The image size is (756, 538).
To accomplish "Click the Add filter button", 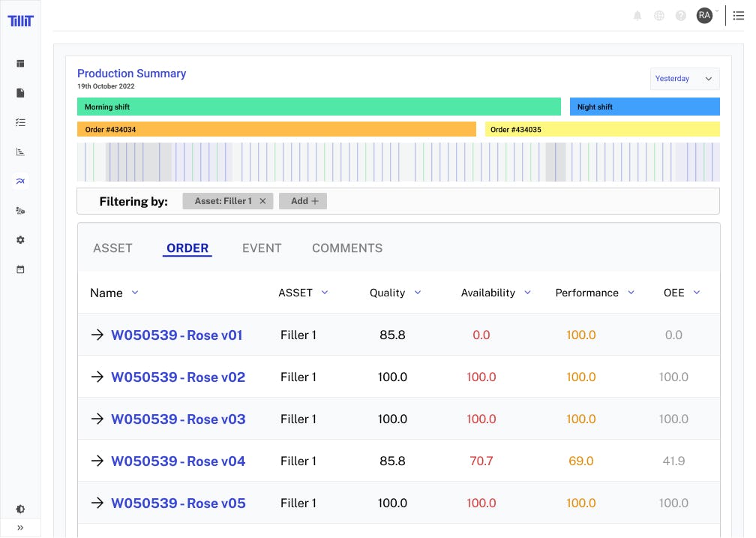I will [x=303, y=201].
